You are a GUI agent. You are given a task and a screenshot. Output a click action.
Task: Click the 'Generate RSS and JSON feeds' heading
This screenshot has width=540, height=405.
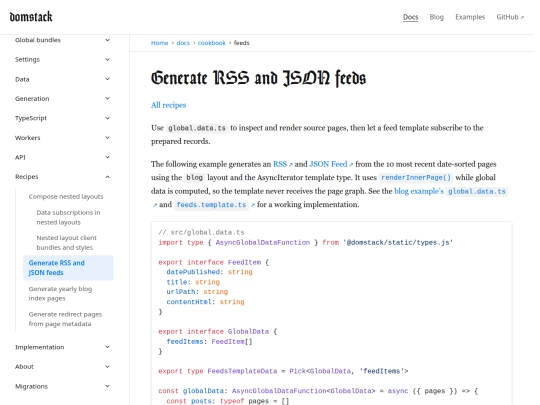(x=258, y=78)
